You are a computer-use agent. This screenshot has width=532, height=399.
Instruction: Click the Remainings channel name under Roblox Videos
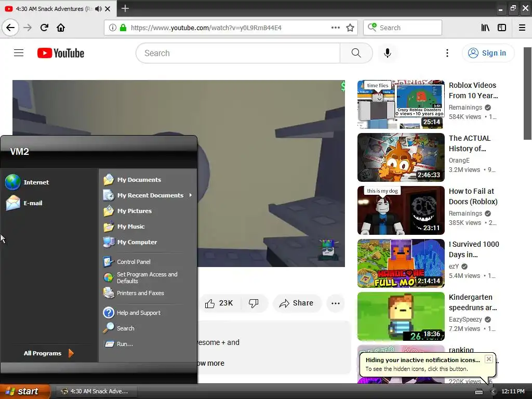click(465, 107)
